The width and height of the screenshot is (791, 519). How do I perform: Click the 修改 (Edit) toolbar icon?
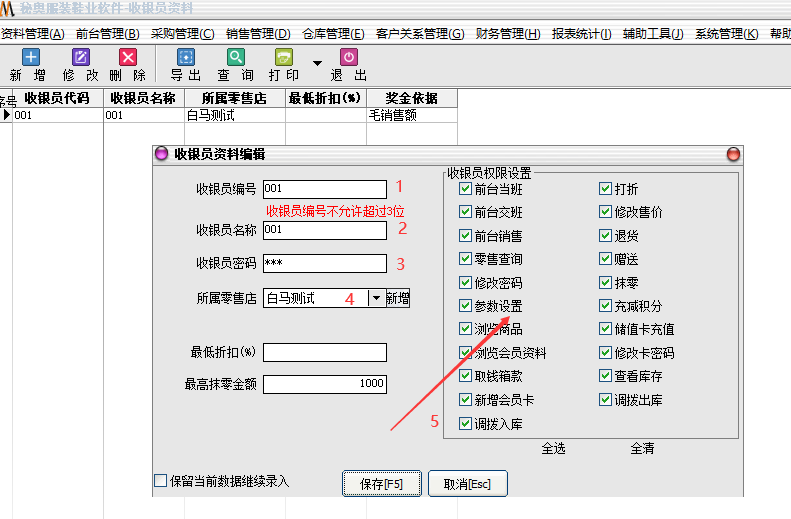click(x=81, y=58)
